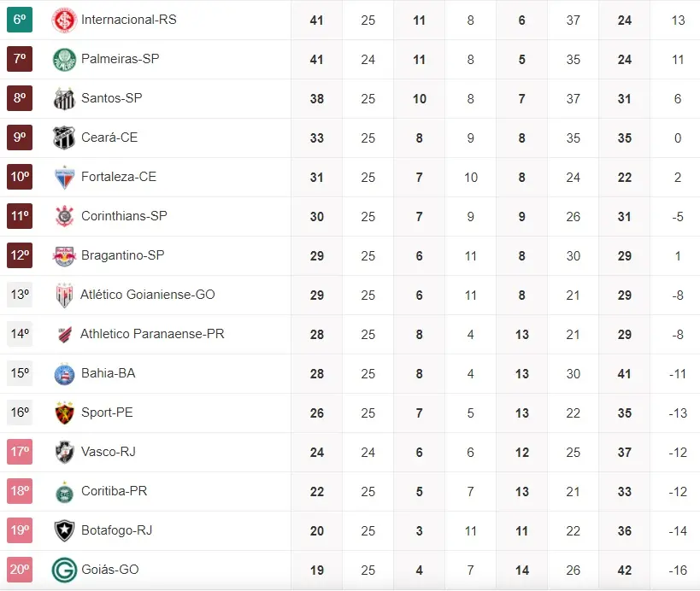Click Goiás-GO goal difference of -16

click(x=677, y=570)
